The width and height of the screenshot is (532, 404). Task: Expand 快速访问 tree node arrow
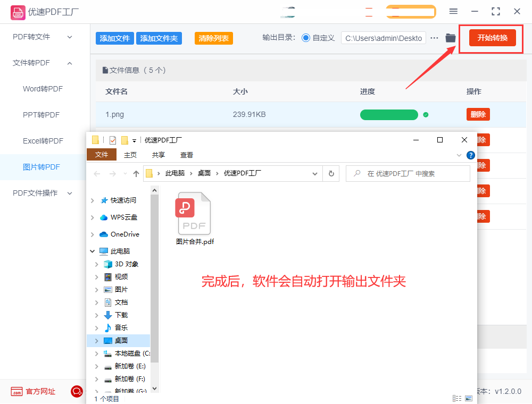[x=92, y=200]
